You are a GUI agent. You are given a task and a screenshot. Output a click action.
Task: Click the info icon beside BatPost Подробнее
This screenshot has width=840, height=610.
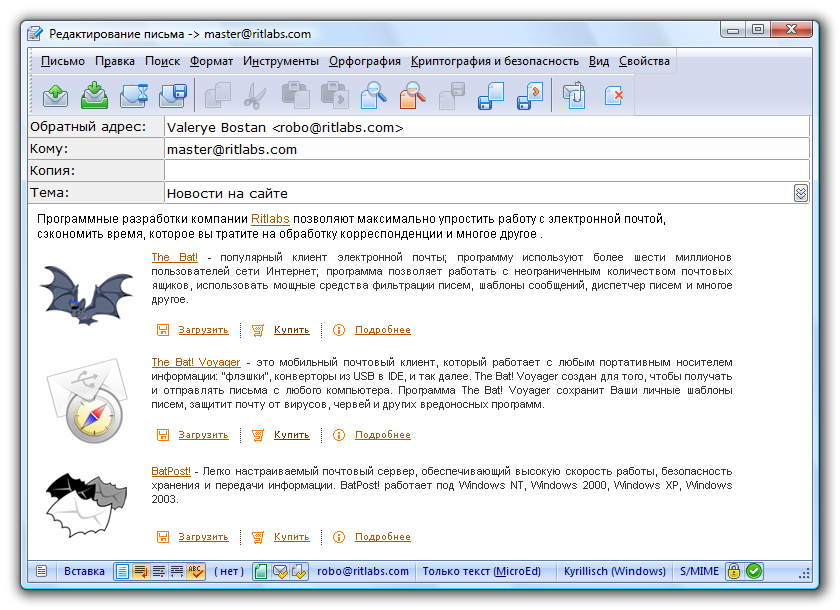coord(339,537)
